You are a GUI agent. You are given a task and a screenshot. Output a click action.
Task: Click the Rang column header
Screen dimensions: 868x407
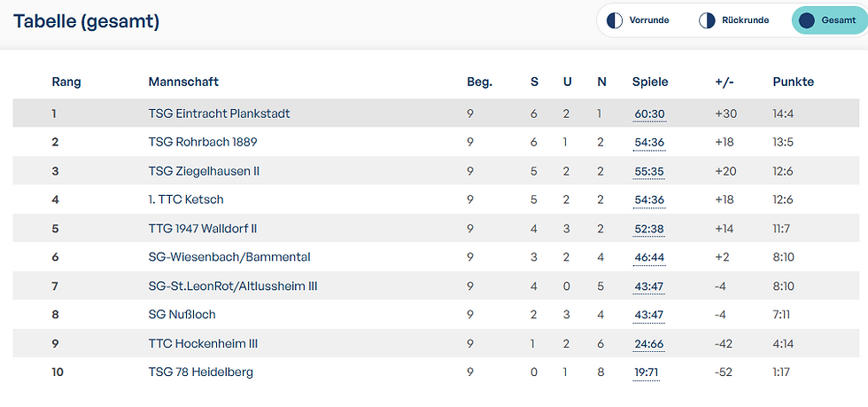66,82
